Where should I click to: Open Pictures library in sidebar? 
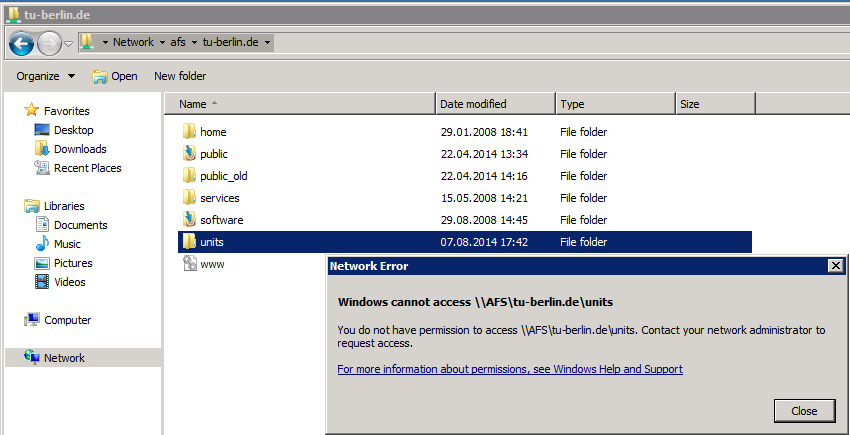click(73, 263)
